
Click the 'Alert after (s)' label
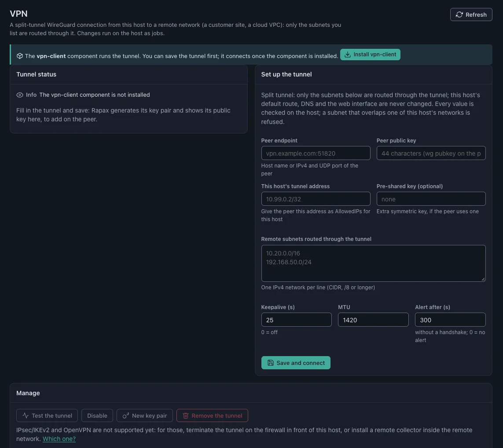tap(432, 307)
